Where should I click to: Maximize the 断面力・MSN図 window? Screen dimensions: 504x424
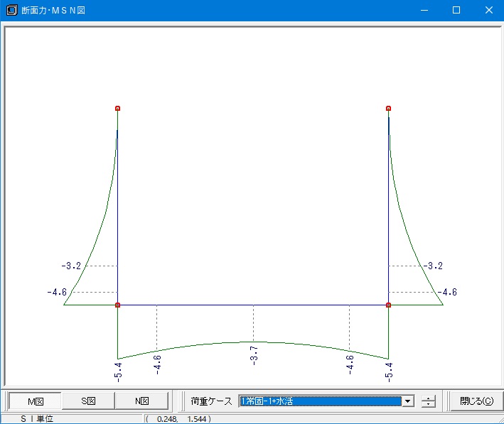pos(456,10)
